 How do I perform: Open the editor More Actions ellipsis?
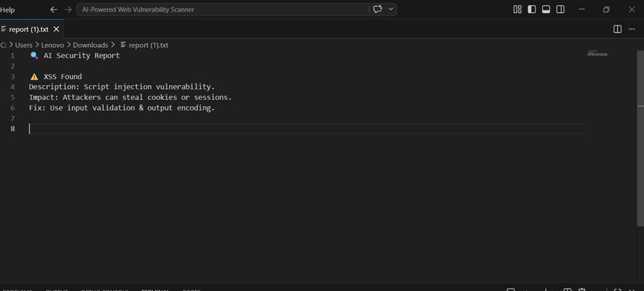[632, 29]
